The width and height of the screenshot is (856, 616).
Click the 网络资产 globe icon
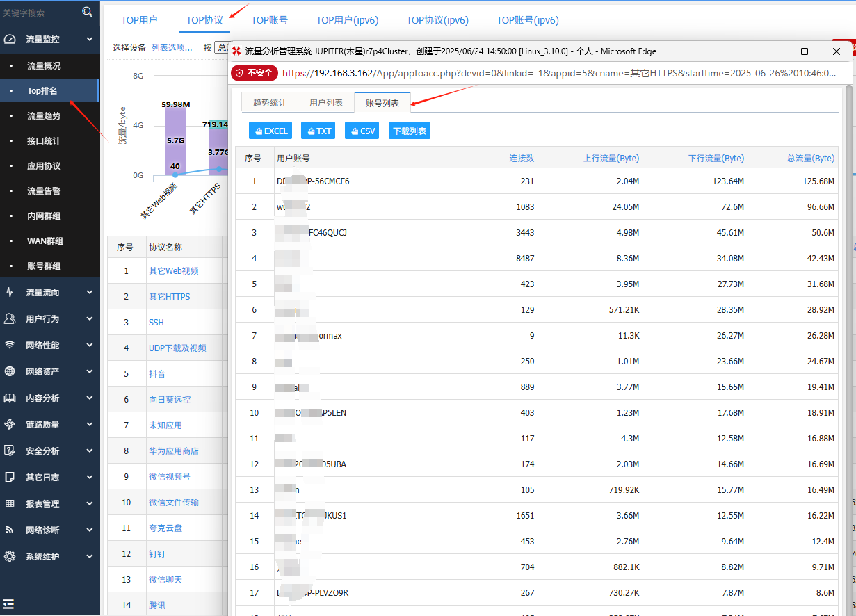click(x=10, y=371)
